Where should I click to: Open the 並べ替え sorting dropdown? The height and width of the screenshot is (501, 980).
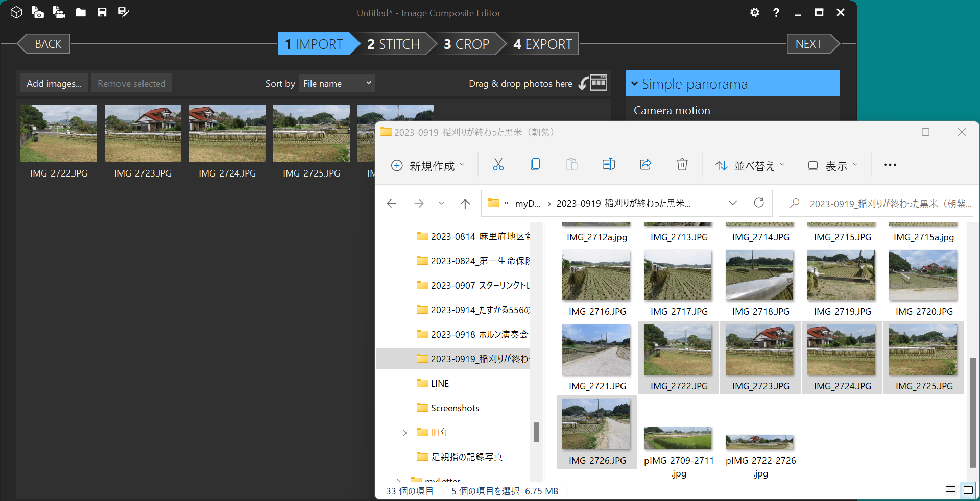tap(749, 165)
